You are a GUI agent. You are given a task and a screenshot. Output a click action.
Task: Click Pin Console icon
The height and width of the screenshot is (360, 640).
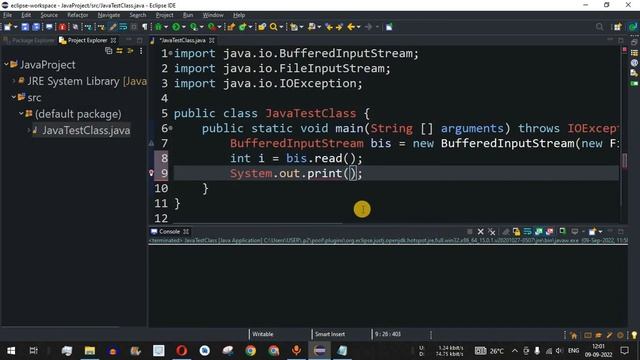point(562,231)
